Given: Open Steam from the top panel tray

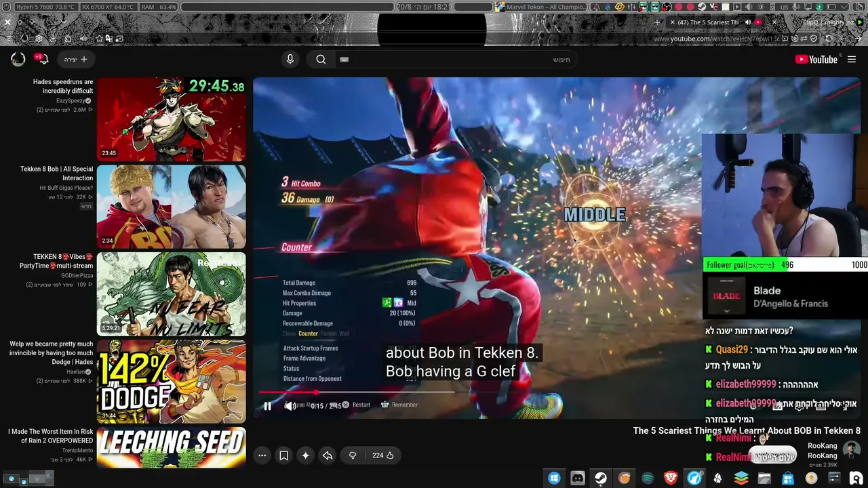Looking at the screenshot, I should click(702, 7).
